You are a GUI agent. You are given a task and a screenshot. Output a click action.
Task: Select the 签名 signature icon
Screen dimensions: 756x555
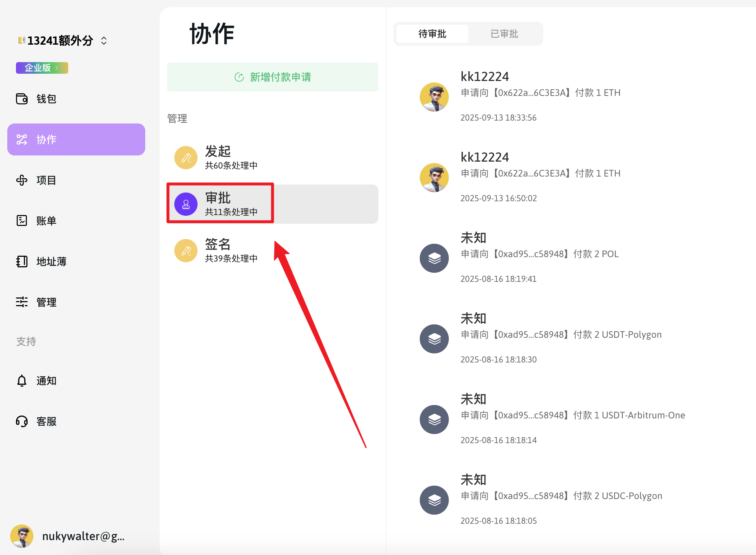186,251
